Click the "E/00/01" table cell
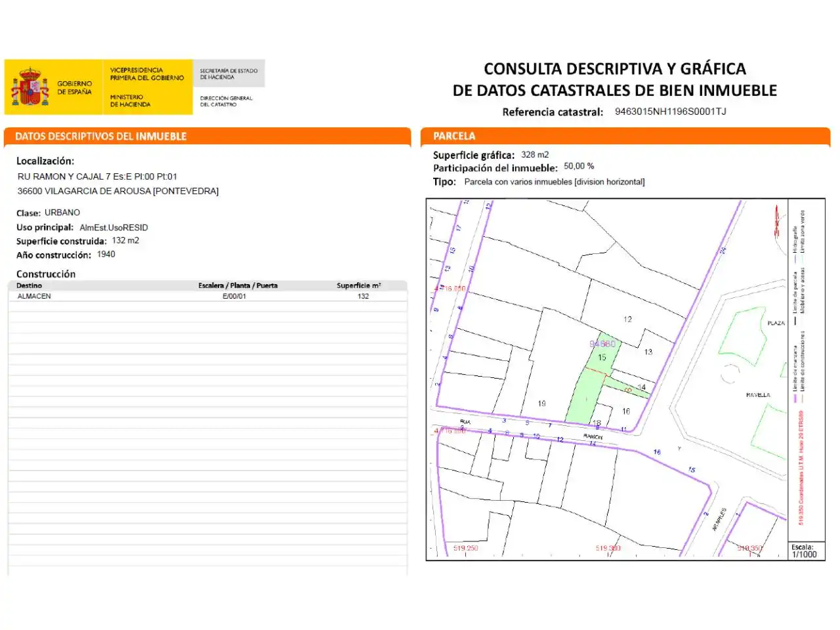Image resolution: width=840 pixels, height=630 pixels. tap(234, 297)
